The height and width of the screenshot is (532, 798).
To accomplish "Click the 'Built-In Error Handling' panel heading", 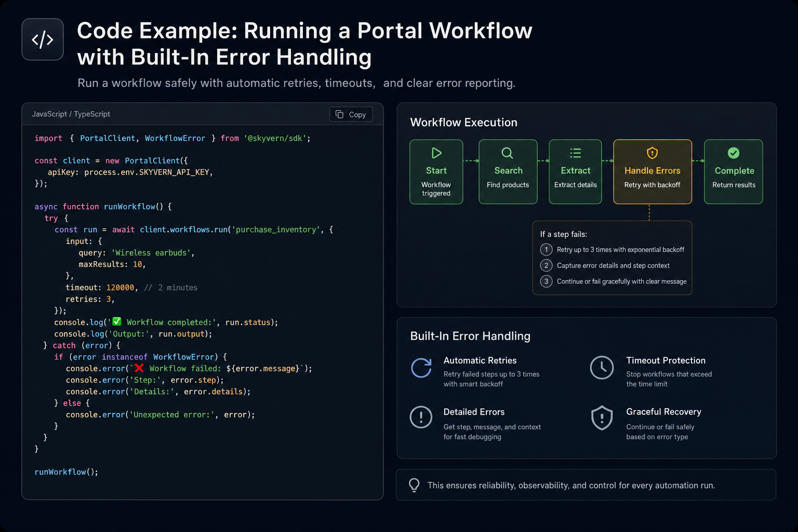I will tap(470, 336).
